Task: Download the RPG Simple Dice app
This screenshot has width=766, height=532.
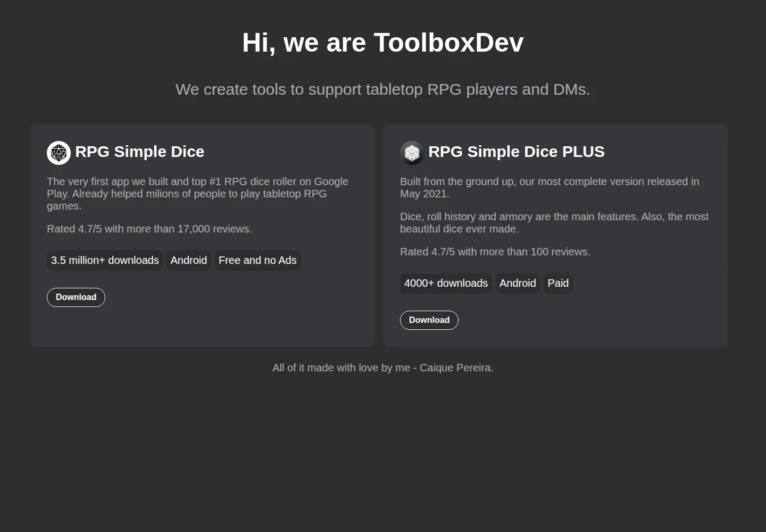Action: pyautogui.click(x=76, y=297)
